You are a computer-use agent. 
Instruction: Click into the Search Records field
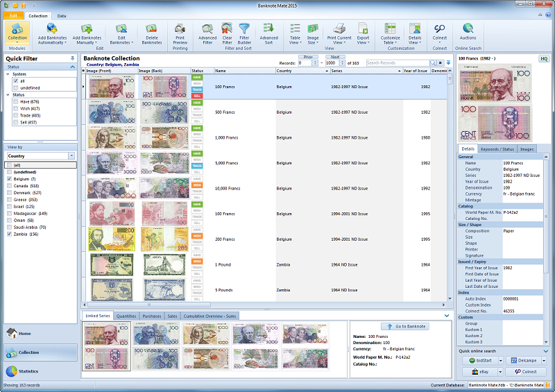(x=398, y=62)
